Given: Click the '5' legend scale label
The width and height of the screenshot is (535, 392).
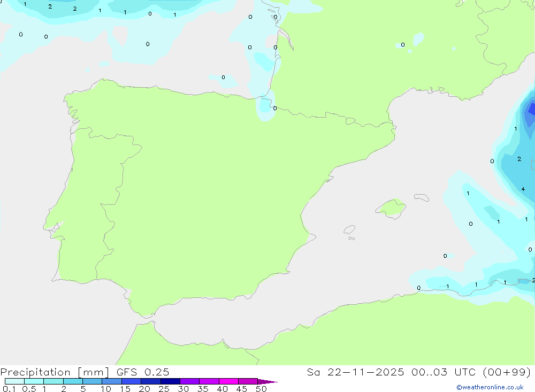Looking at the screenshot, I should pyautogui.click(x=83, y=389).
